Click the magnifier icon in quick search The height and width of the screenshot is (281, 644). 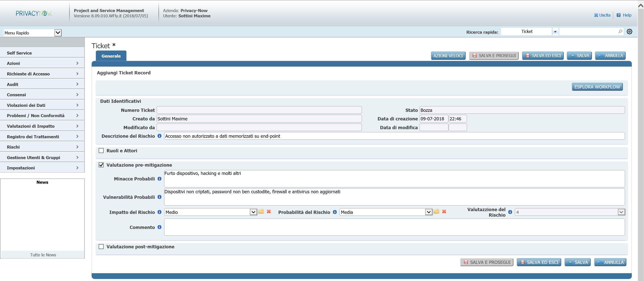coord(620,31)
